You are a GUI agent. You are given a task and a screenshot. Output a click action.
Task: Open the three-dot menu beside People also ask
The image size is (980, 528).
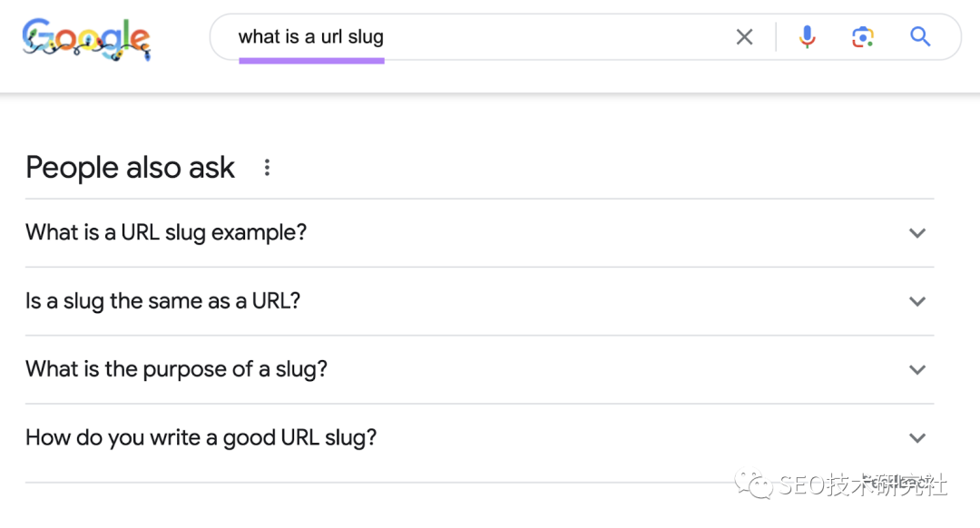[267, 168]
